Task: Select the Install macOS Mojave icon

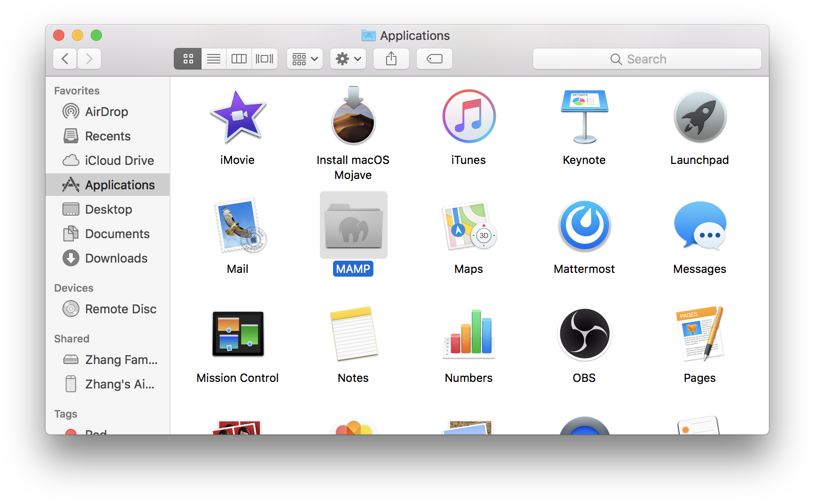Action: point(353,116)
